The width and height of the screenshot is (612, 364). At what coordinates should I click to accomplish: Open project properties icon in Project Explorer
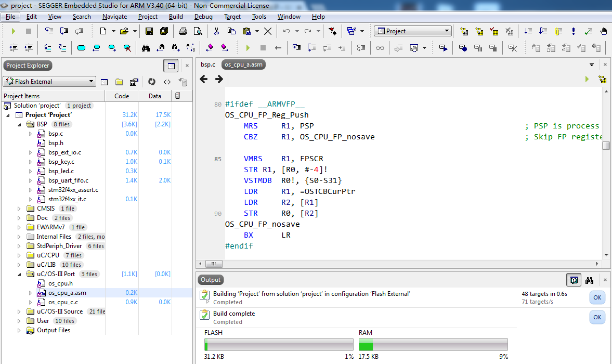[x=134, y=82]
